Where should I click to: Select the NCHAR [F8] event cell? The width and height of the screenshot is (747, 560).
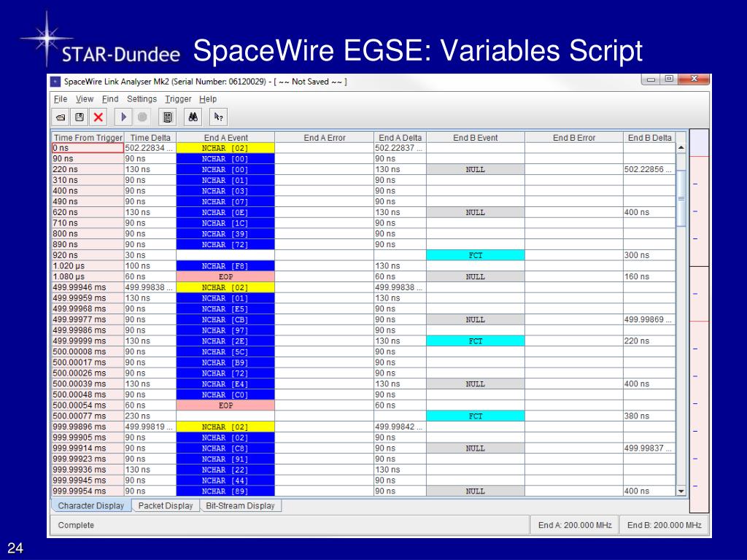point(225,266)
